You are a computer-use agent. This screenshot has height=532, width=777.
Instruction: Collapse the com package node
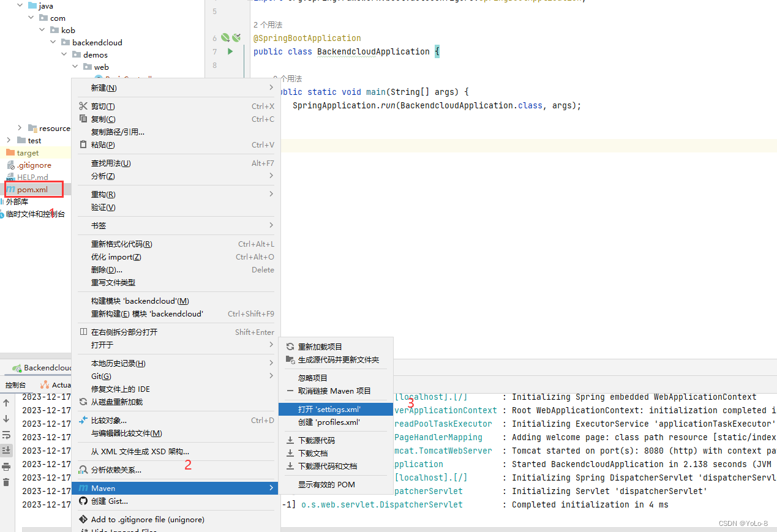31,18
